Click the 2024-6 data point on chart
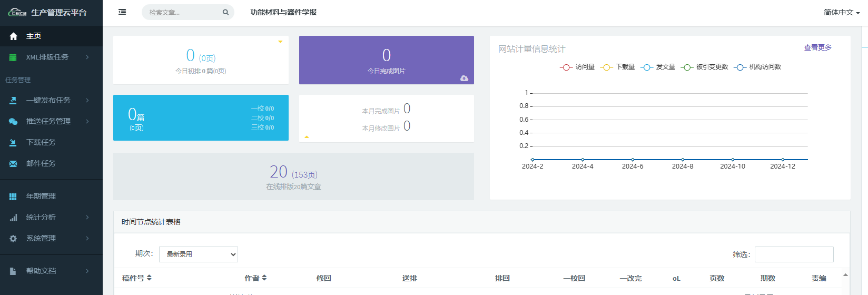Image resolution: width=868 pixels, height=295 pixels. [x=633, y=160]
